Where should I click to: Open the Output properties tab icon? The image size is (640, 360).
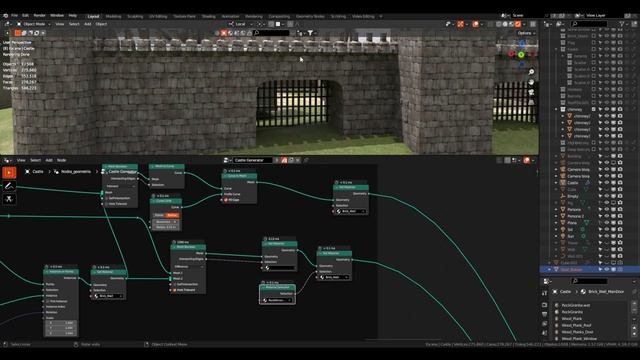click(x=545, y=314)
